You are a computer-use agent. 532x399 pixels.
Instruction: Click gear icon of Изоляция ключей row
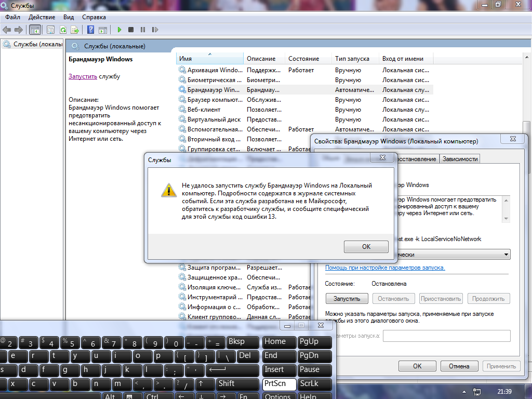point(182,287)
